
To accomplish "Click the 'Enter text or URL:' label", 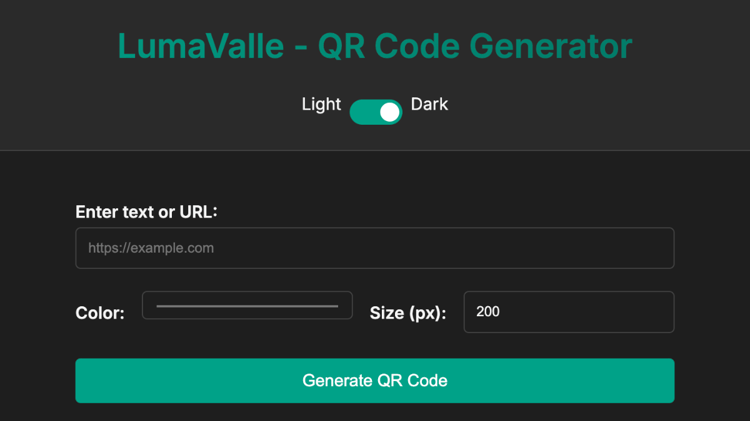I will click(x=146, y=211).
